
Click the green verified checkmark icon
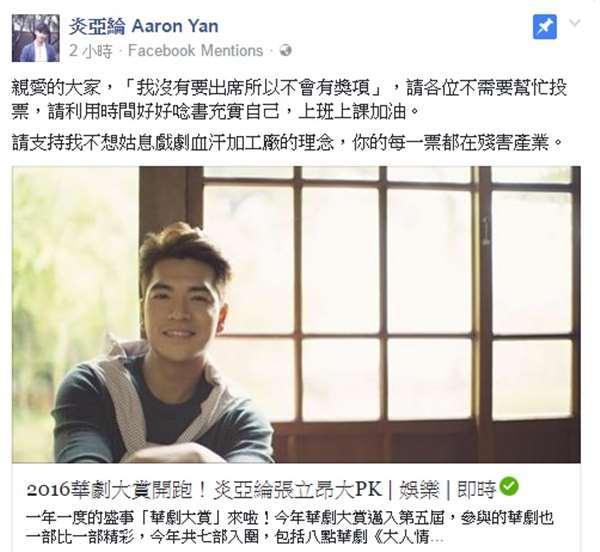[509, 487]
